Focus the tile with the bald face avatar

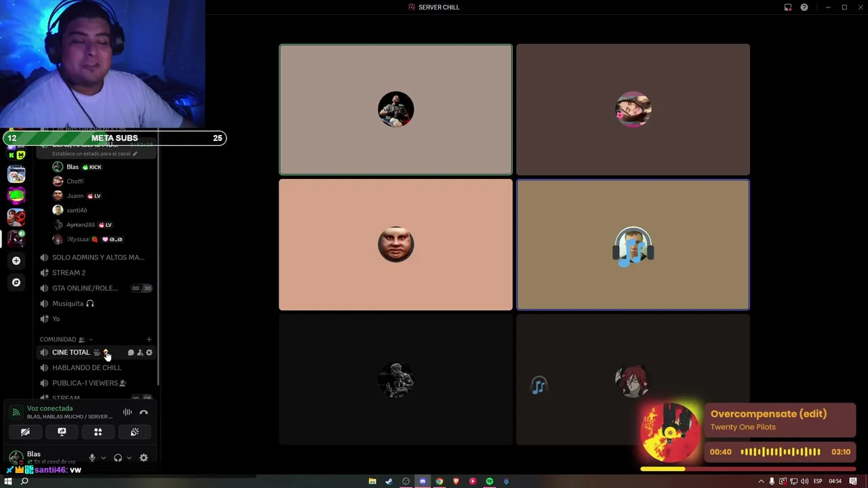(396, 245)
